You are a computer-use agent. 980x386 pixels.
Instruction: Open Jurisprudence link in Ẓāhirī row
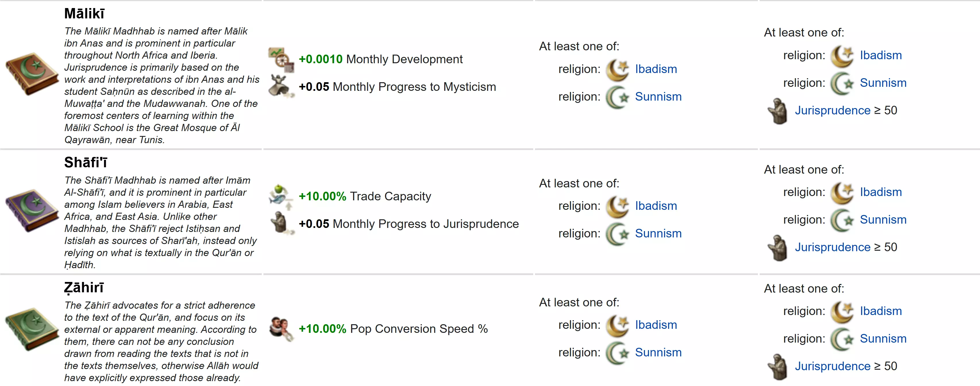[832, 366]
